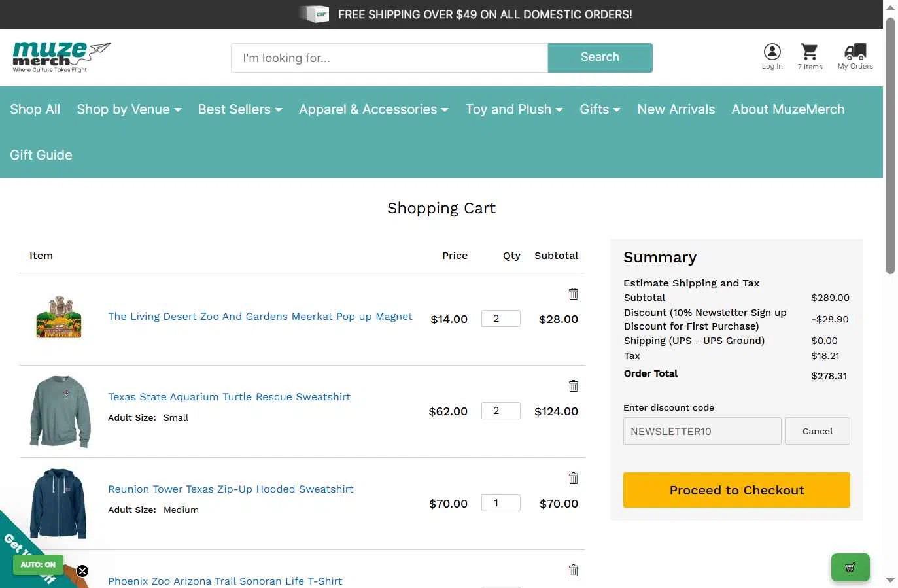The width and height of the screenshot is (898, 588).
Task: Open the Gift Guide page
Action: (41, 155)
